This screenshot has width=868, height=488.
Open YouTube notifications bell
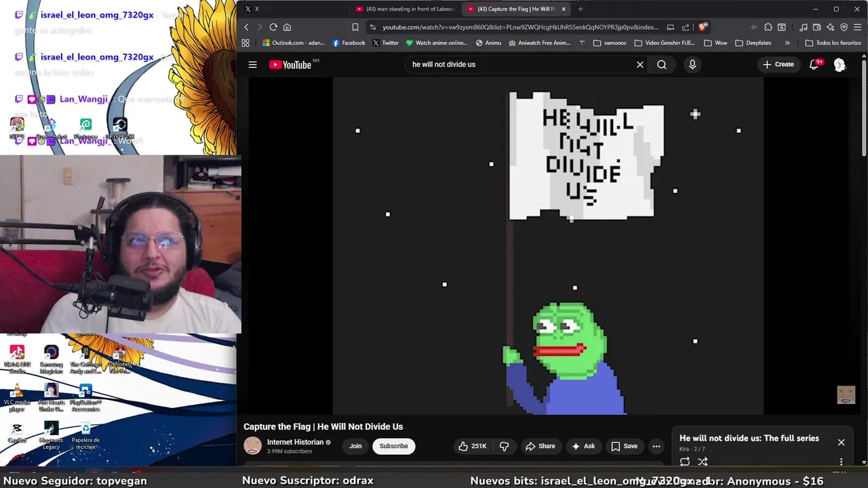click(x=814, y=64)
